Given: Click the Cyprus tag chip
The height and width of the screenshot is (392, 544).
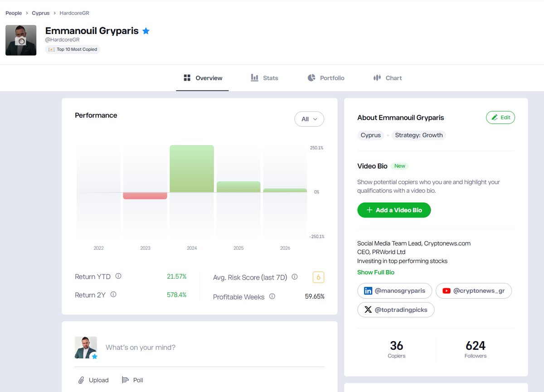Looking at the screenshot, I should point(371,135).
